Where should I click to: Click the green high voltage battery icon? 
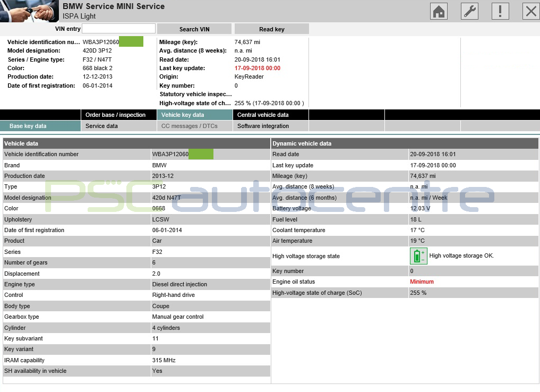click(418, 255)
